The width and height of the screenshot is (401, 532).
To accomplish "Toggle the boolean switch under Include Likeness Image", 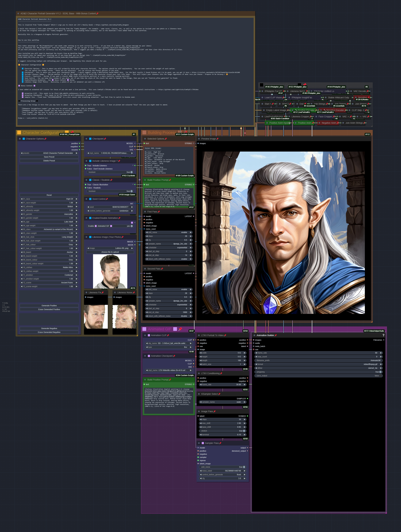I will coord(131,172).
